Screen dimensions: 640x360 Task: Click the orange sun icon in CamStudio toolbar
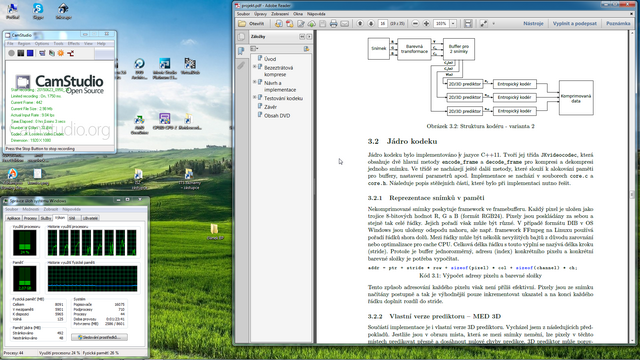61,53
